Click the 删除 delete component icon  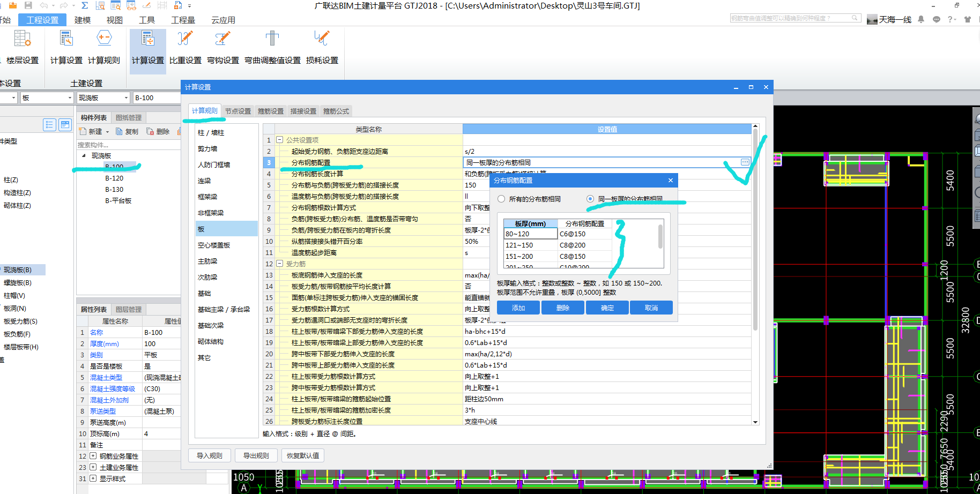(x=150, y=131)
